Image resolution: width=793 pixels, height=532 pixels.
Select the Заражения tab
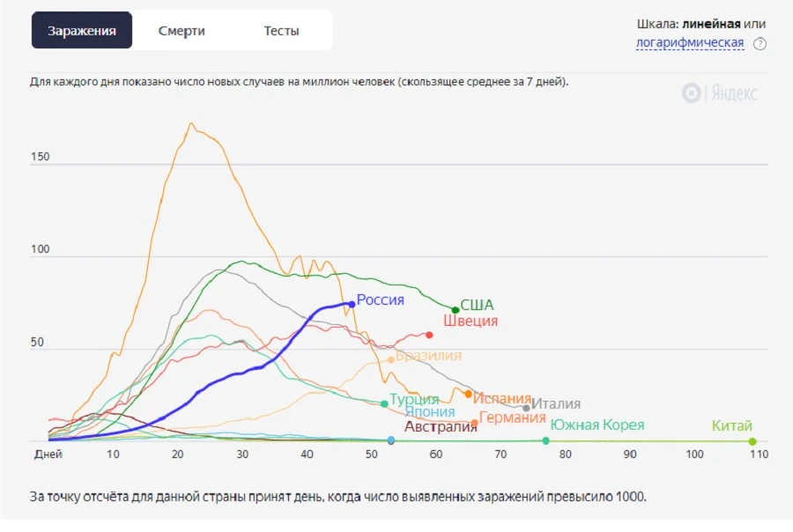point(82,30)
